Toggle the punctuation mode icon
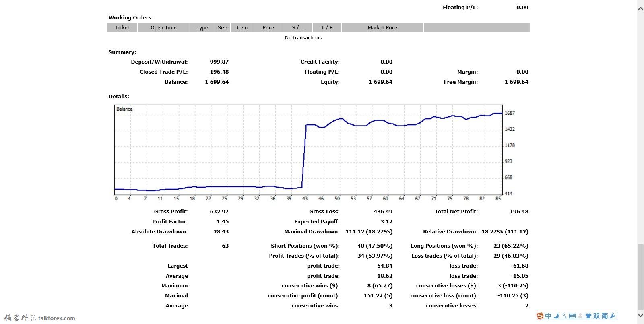 coord(564,316)
